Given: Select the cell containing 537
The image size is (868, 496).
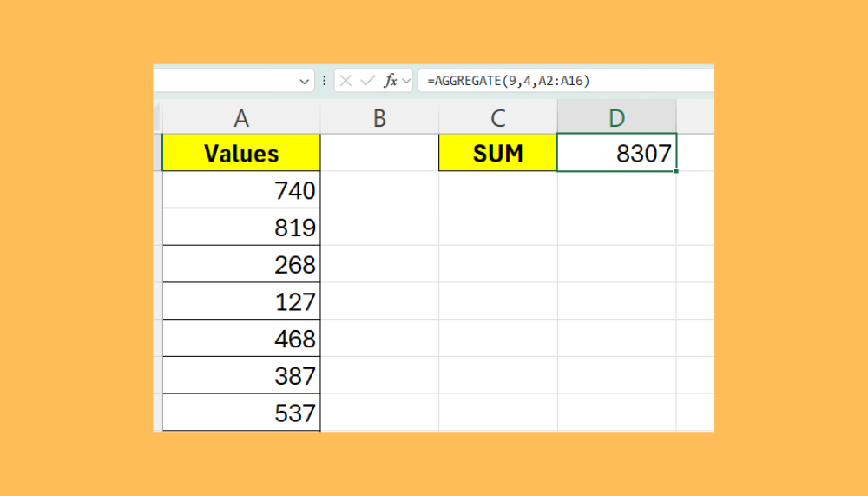Looking at the screenshot, I should tap(241, 412).
